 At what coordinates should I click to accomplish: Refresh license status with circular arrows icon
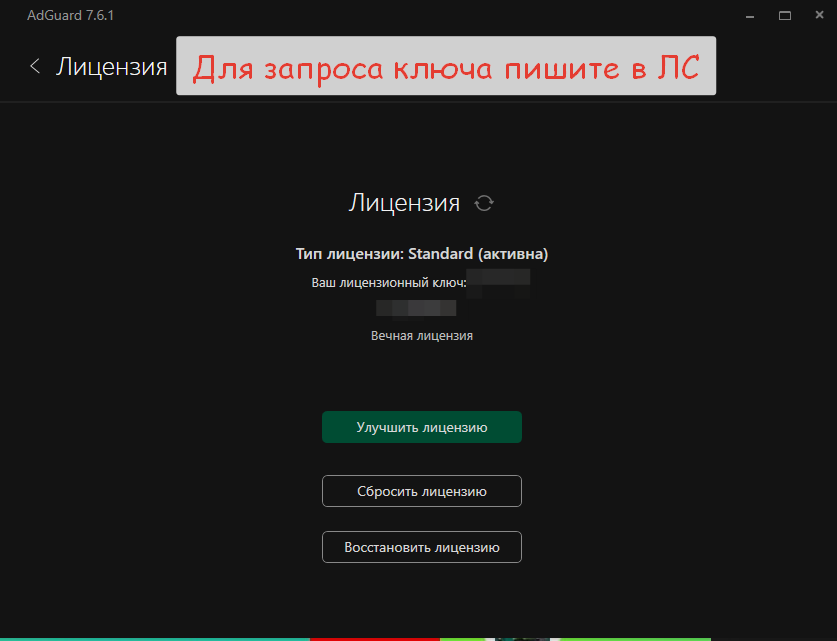[484, 203]
